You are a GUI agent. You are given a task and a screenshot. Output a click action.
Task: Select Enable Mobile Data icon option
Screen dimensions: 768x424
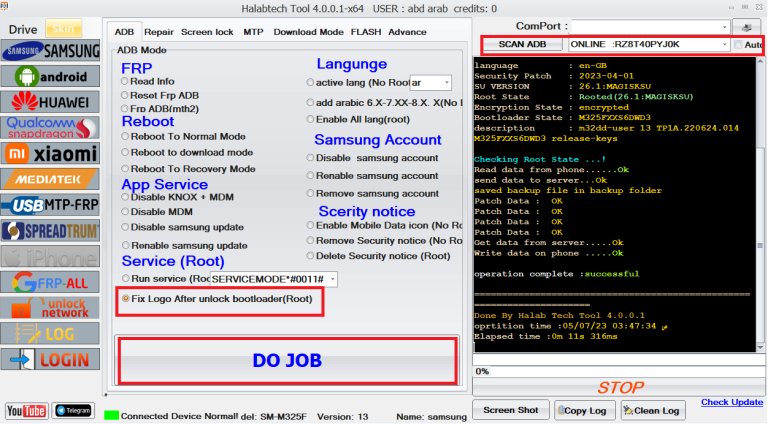(x=384, y=225)
